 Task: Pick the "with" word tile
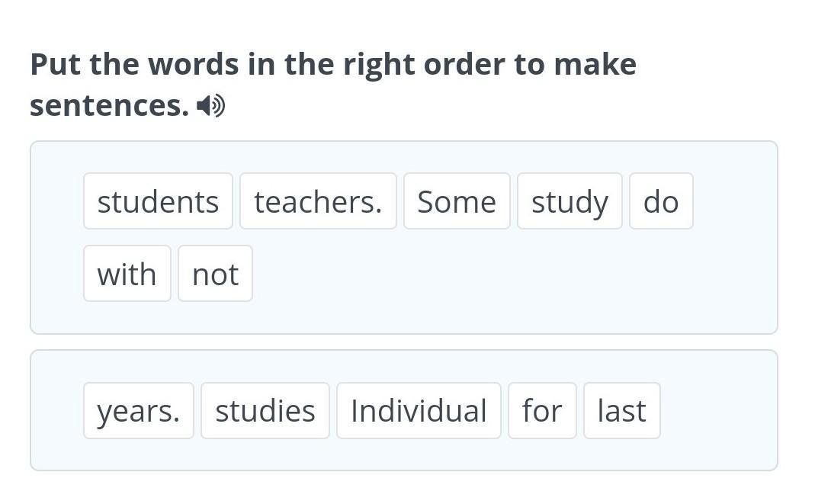coord(127,274)
